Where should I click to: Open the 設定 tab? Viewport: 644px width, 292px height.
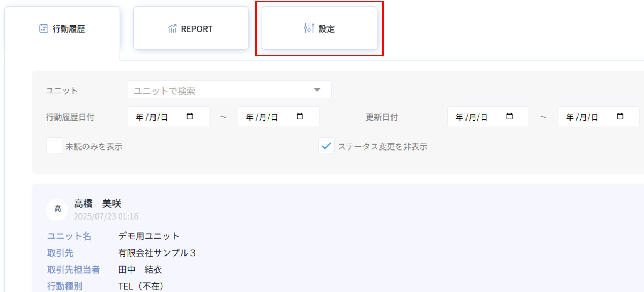pyautogui.click(x=320, y=29)
